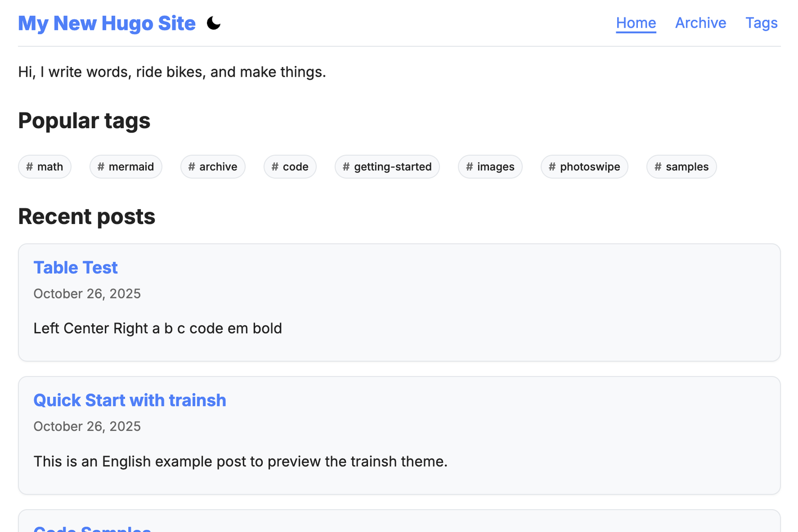This screenshot has height=532, width=798.
Task: Go to the Home nav item
Action: click(x=636, y=23)
